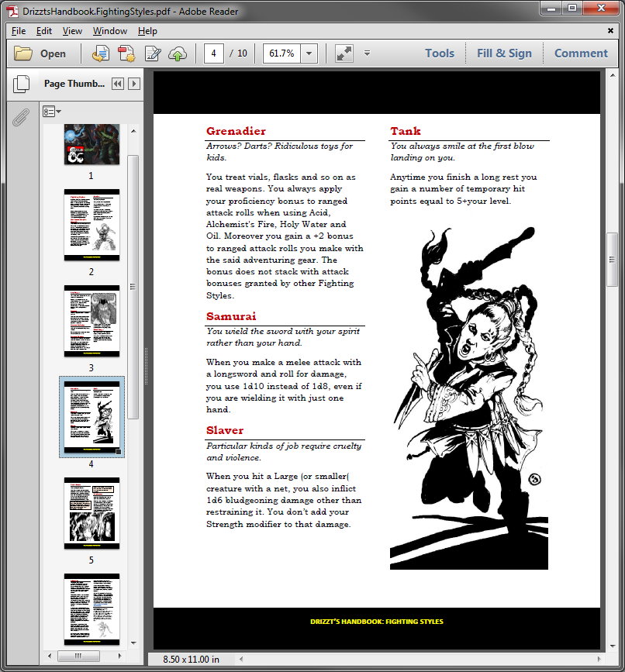The image size is (625, 672).
Task: Click the zoom percentage field 61.7%
Action: (281, 53)
